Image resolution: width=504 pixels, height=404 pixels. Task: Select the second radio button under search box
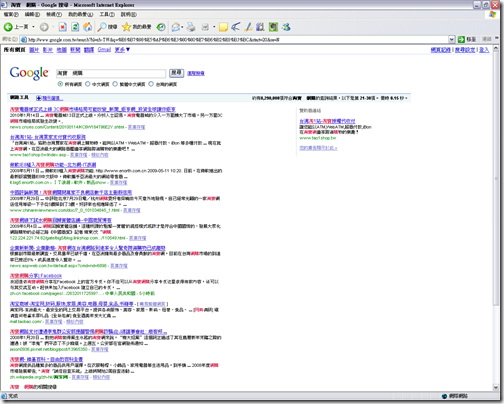(x=88, y=84)
